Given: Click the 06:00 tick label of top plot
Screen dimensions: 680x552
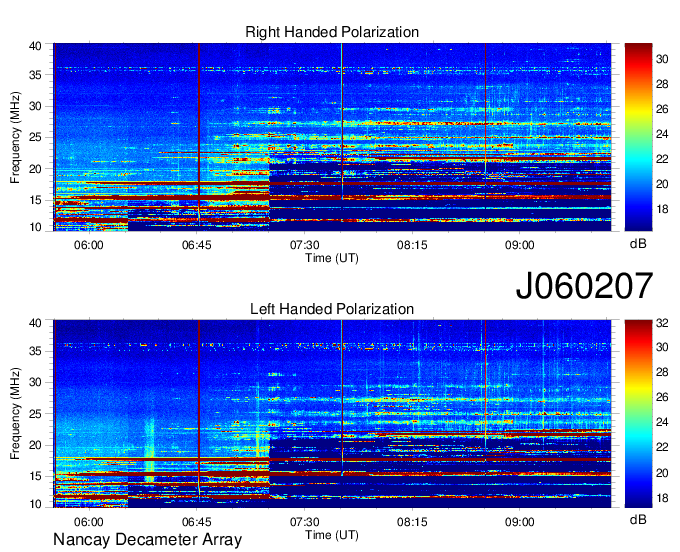Looking at the screenshot, I should pos(89,245).
